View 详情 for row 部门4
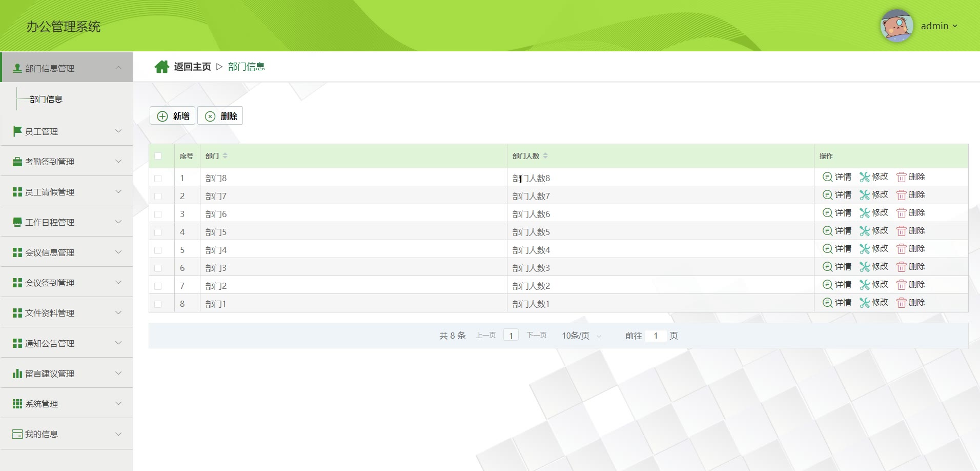Image resolution: width=980 pixels, height=471 pixels. (x=837, y=249)
